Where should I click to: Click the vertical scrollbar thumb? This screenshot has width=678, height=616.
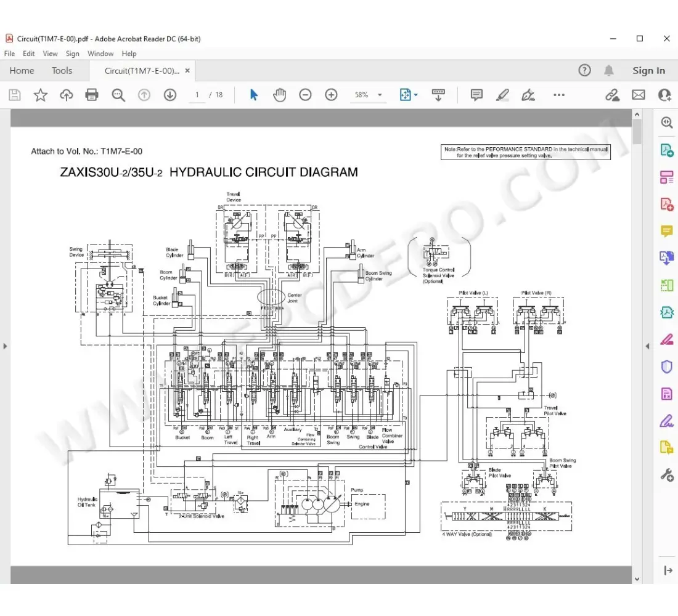tap(637, 131)
